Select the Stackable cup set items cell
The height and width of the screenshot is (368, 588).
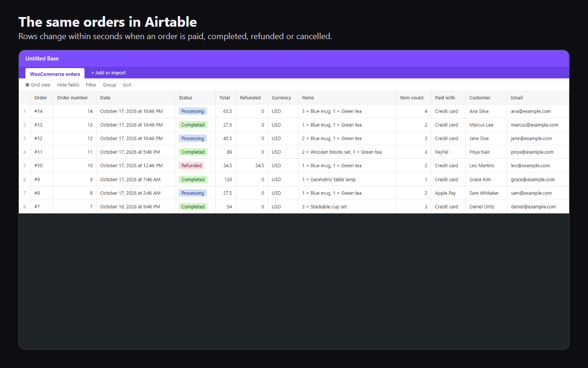(347, 207)
